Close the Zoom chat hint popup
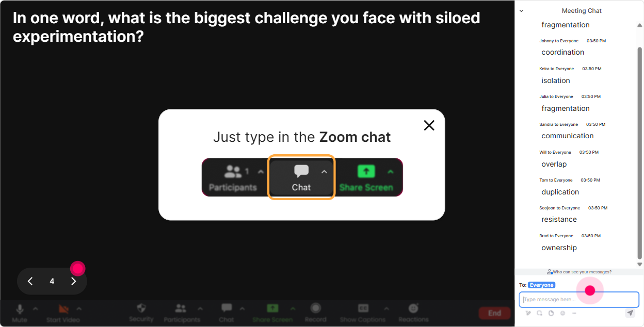 429,125
